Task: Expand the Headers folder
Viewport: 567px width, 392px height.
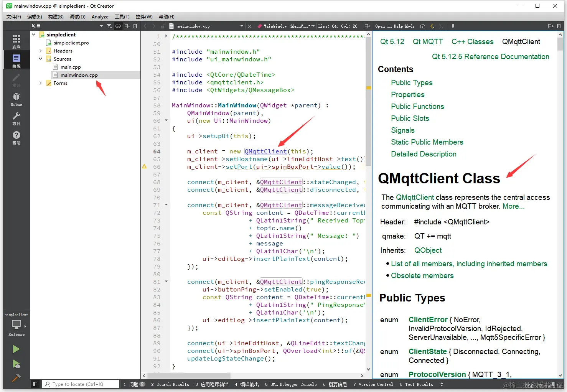Action: [x=41, y=51]
